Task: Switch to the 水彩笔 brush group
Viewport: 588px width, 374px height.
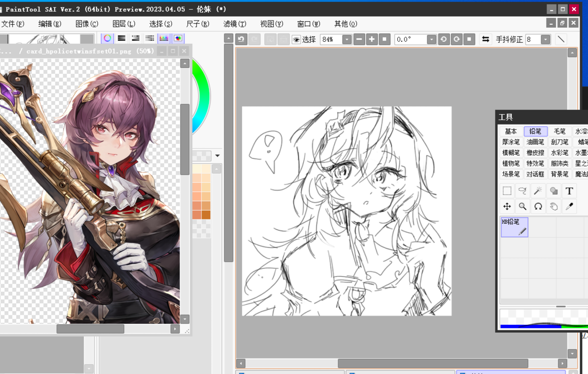Action: pos(560,153)
